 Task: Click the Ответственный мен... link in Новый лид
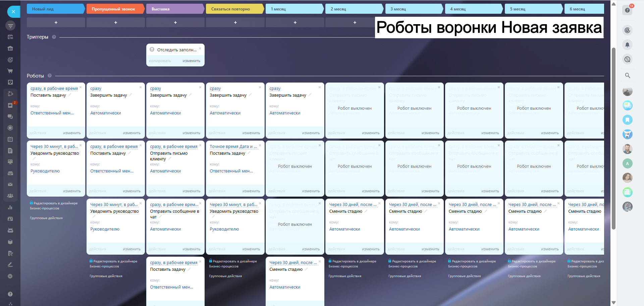(52, 113)
